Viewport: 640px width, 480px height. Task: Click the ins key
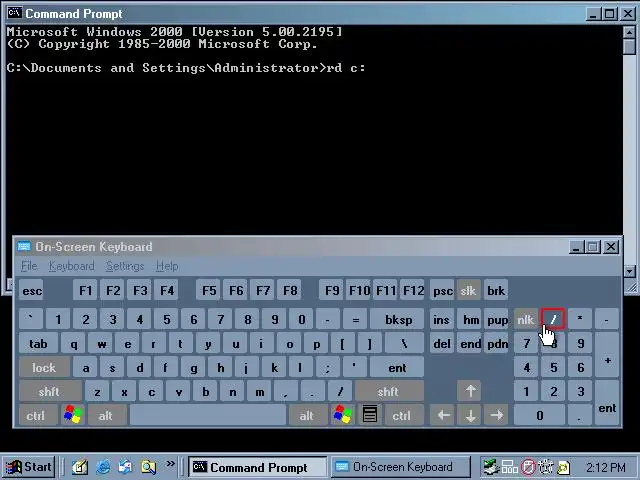(x=442, y=319)
